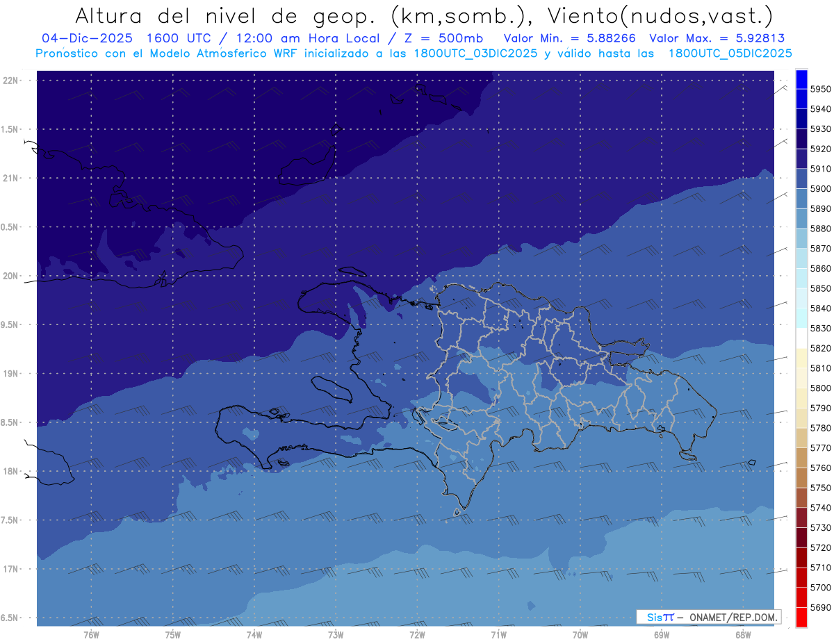834x644 pixels.
Task: Click the 5730 legend value
Action: pyautogui.click(x=821, y=527)
